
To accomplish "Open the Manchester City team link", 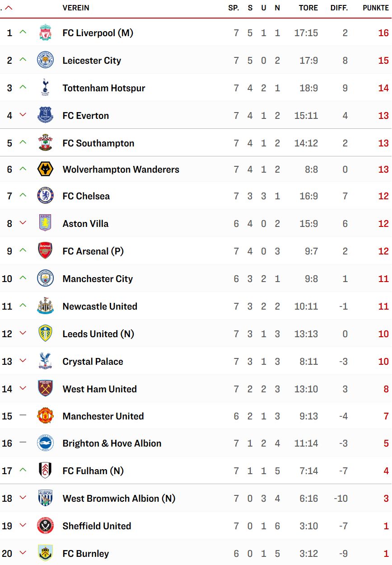I will pyautogui.click(x=98, y=279).
